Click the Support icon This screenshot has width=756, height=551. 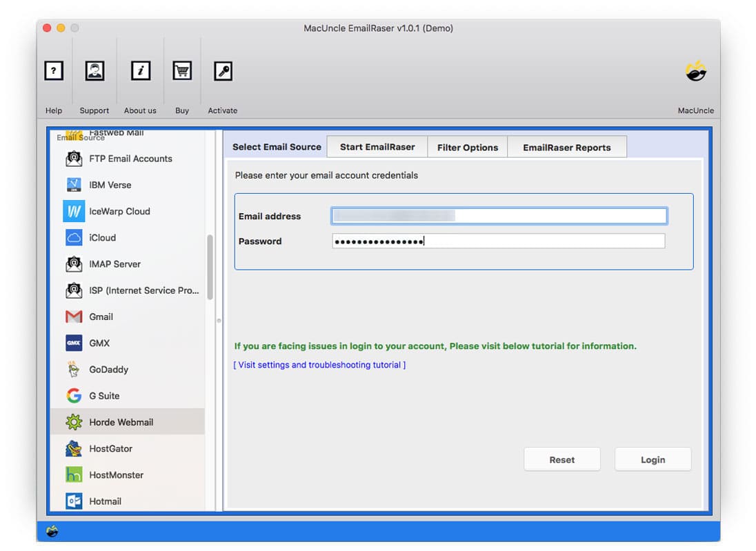click(94, 70)
